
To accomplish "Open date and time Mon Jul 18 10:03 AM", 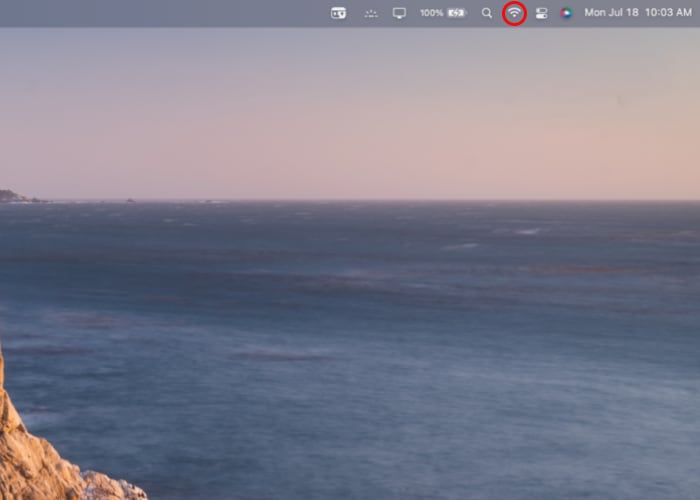I will 638,12.
